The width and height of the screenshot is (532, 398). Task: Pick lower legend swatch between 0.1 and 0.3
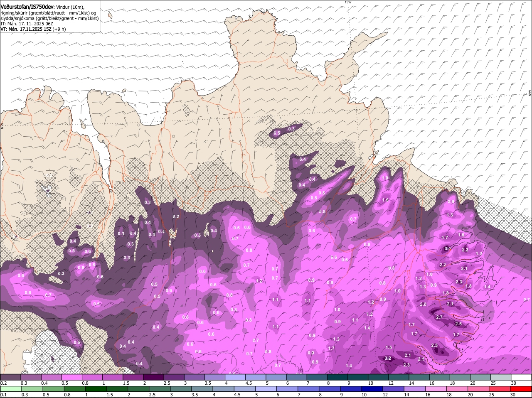tap(11, 389)
